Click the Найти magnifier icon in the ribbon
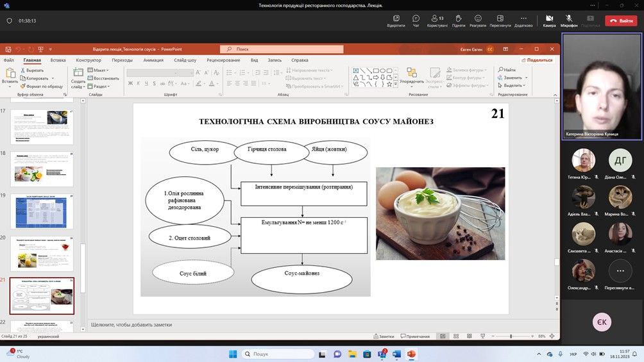The height and width of the screenshot is (362, 644). pos(500,70)
